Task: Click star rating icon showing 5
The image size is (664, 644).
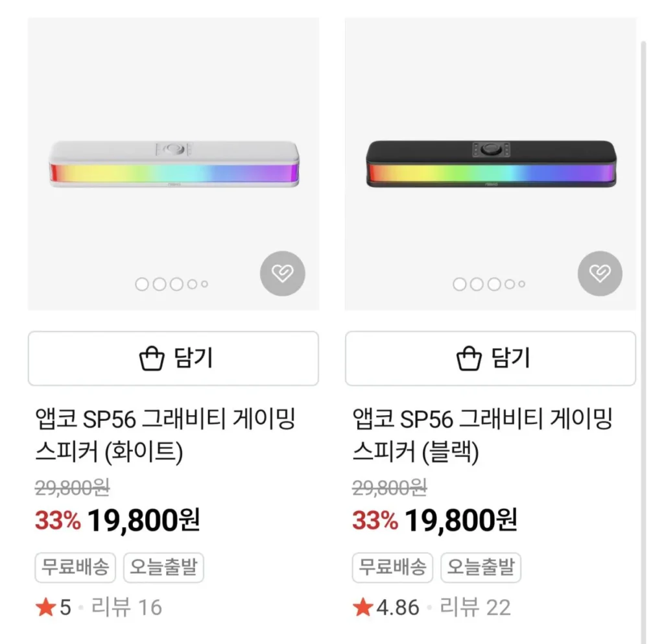Action: coord(45,608)
